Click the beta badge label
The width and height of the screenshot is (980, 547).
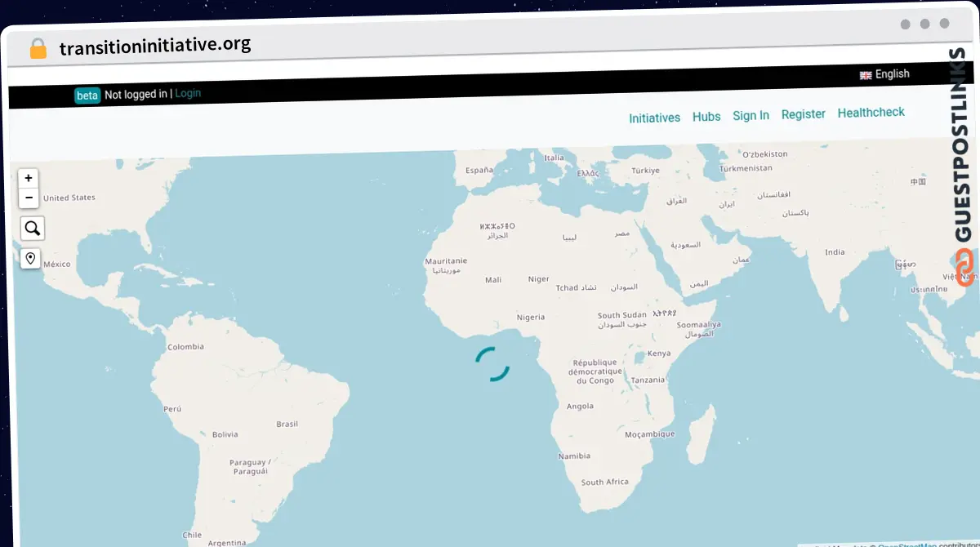(x=87, y=96)
